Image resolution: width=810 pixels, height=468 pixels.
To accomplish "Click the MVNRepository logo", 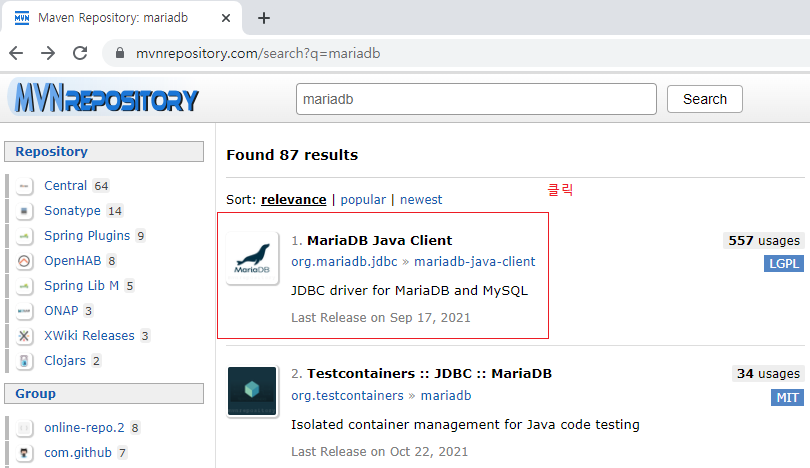I will click(x=106, y=98).
